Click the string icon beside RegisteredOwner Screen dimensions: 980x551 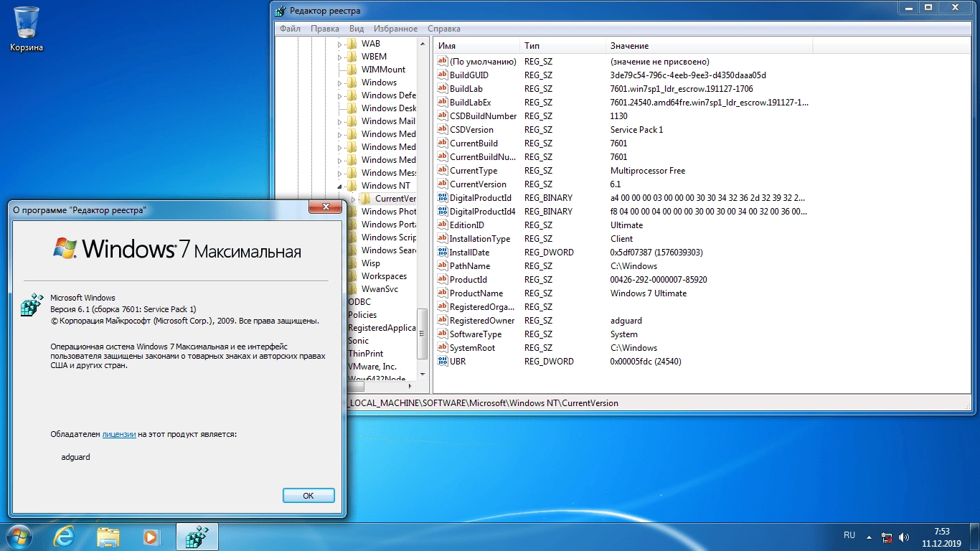pos(443,321)
